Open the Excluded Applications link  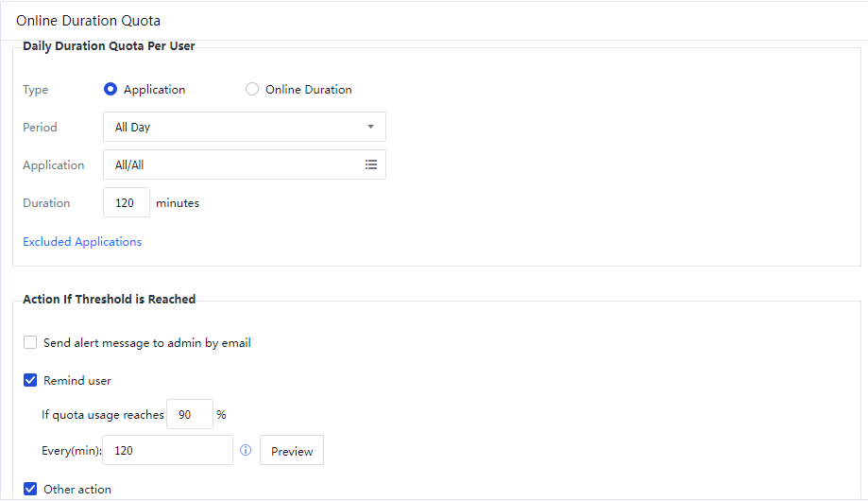click(82, 242)
